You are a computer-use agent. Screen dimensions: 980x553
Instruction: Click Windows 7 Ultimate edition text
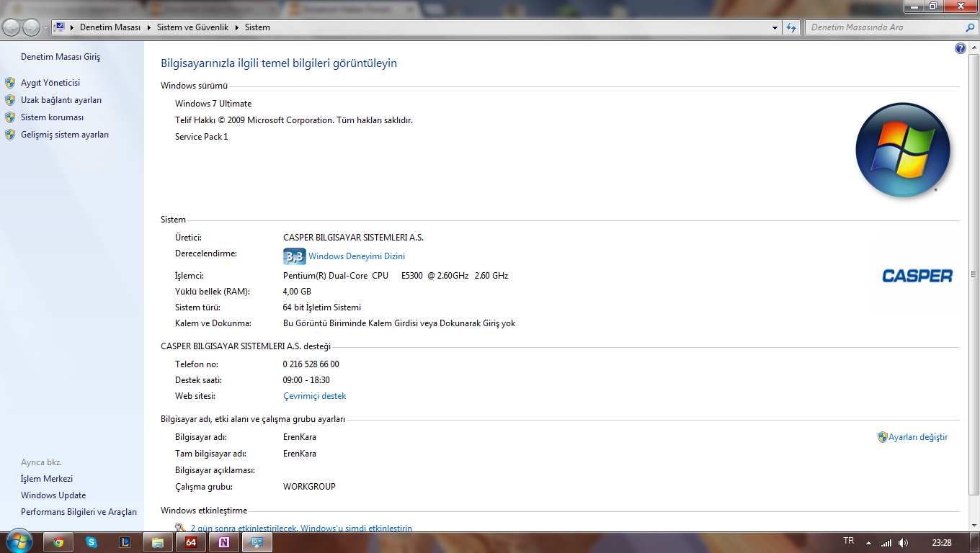click(x=213, y=104)
